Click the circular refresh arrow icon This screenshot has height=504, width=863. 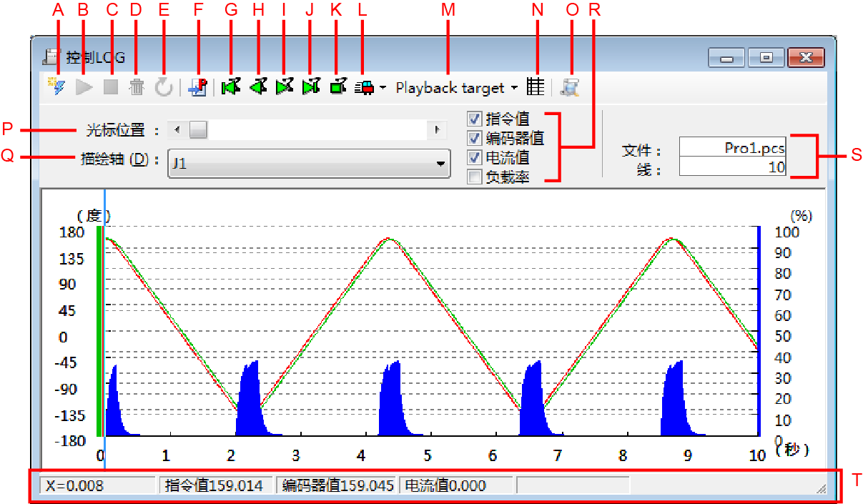(x=164, y=87)
